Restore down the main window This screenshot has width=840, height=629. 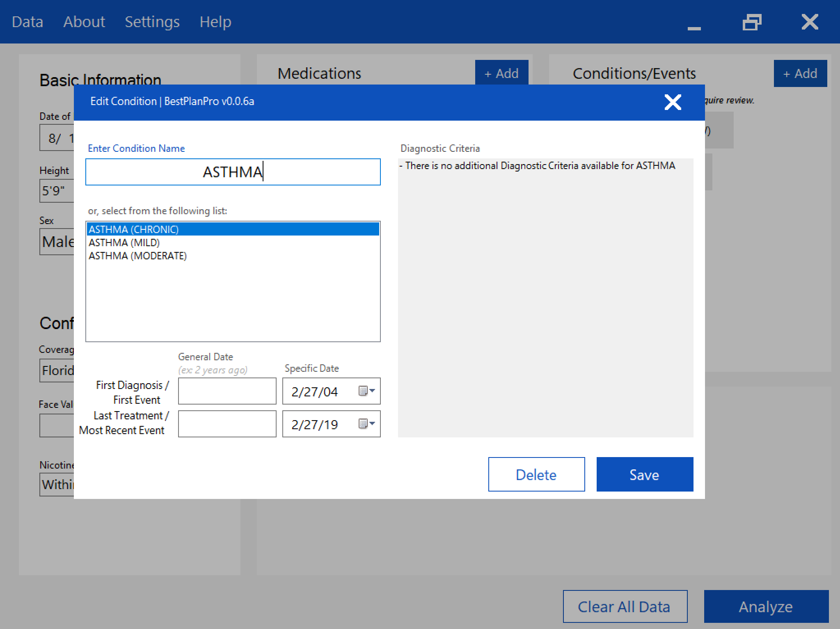click(752, 22)
